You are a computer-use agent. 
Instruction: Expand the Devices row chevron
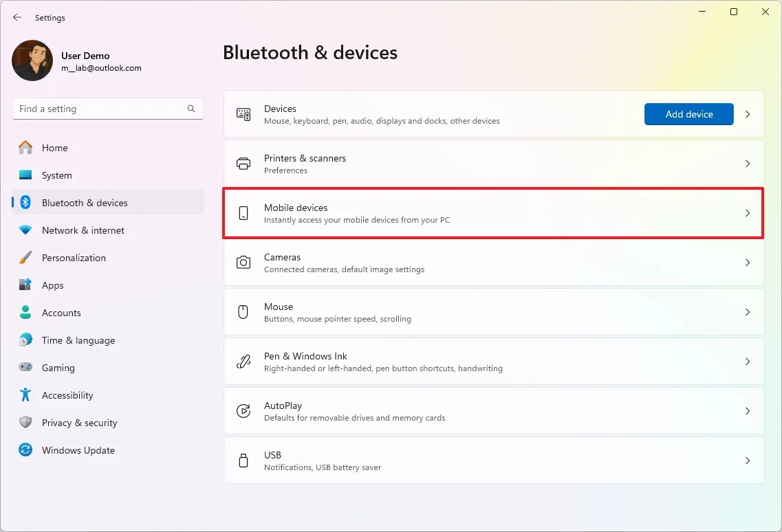pyautogui.click(x=748, y=114)
